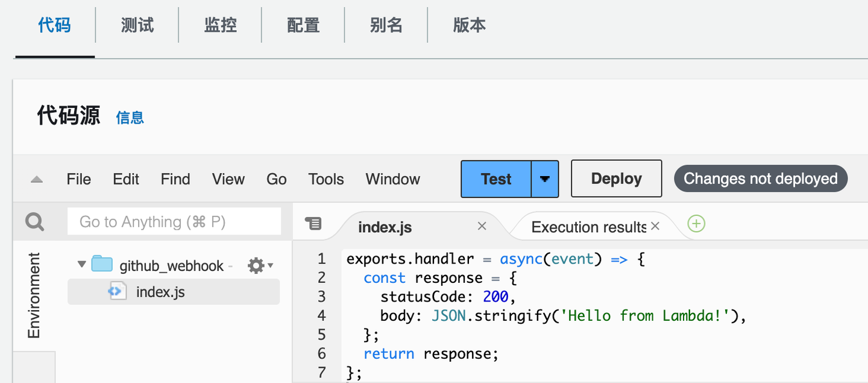This screenshot has width=868, height=383.
Task: Click 'exports.handler' in line 1
Action: [410, 259]
